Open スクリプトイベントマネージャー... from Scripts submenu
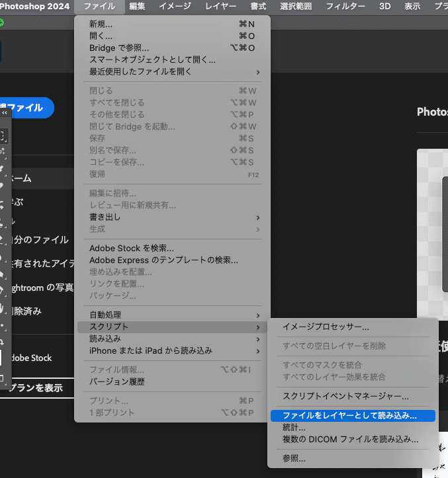 [353, 396]
